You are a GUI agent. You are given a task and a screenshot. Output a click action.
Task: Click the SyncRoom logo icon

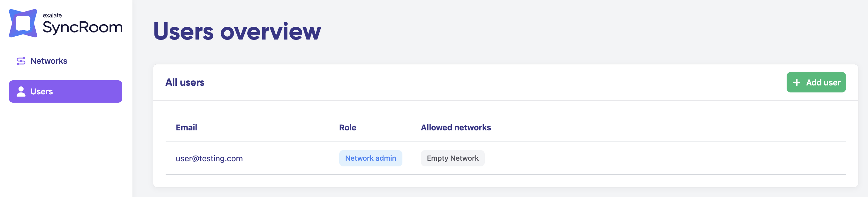(23, 23)
